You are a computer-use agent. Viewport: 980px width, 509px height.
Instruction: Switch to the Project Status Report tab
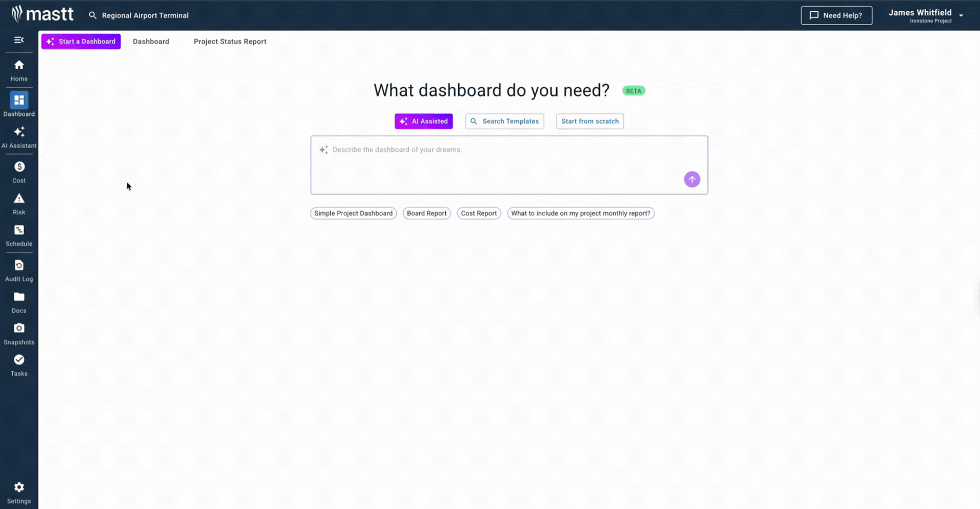230,42
